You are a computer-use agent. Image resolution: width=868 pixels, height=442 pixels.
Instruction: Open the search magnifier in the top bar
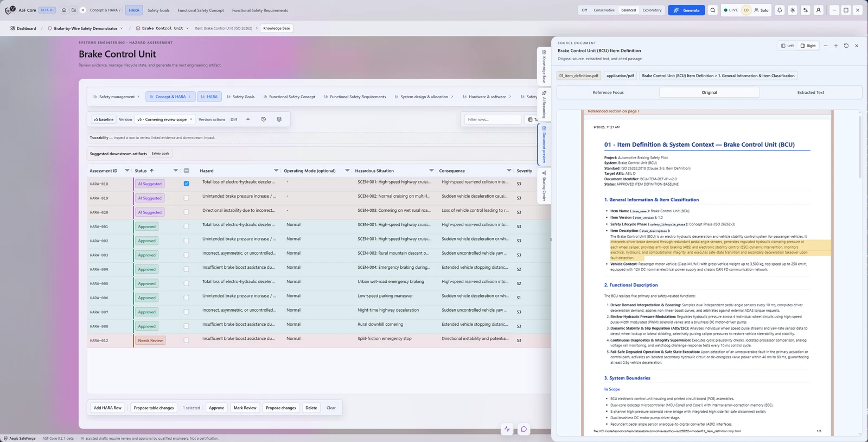tap(713, 10)
